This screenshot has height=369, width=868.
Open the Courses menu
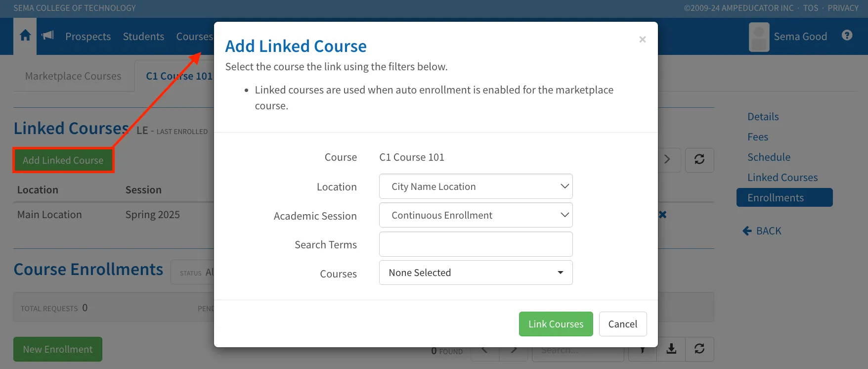pos(195,37)
